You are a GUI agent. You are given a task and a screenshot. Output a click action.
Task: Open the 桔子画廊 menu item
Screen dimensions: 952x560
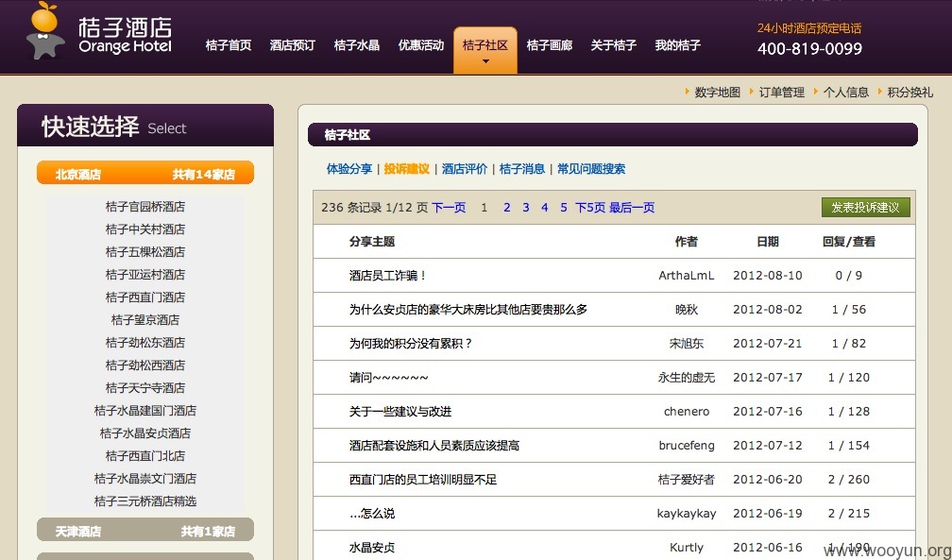click(x=550, y=45)
